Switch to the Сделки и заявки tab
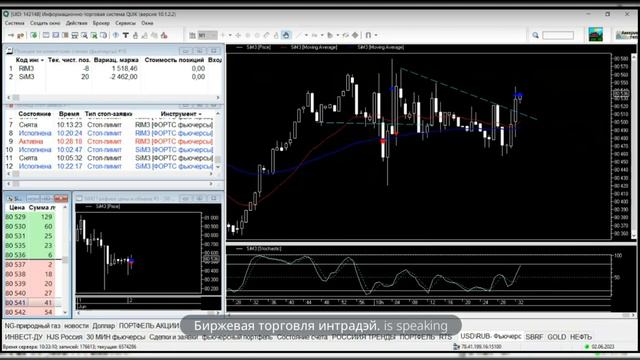Image resolution: width=640 pixels, height=360 pixels. [x=173, y=337]
